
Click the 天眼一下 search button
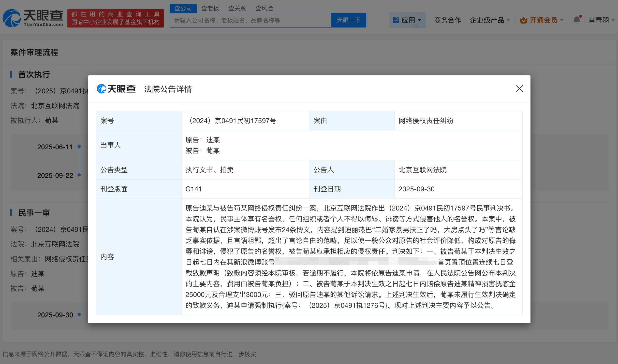click(348, 20)
